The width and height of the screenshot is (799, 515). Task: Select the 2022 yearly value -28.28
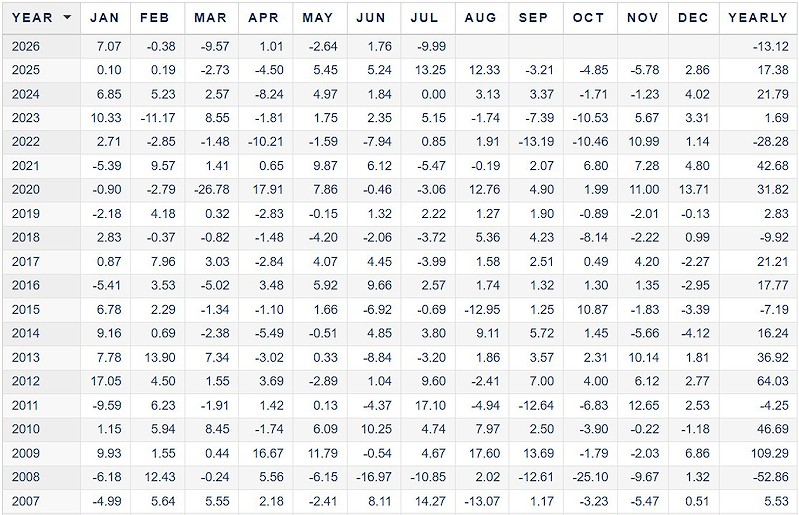[x=770, y=141]
